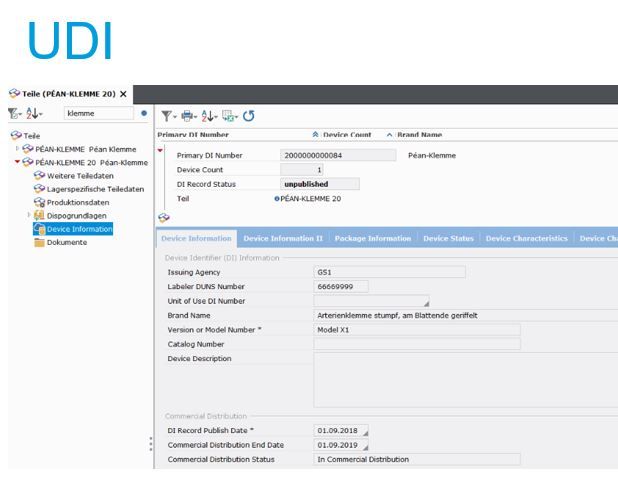Screen dimensions: 618x490
Task: Switch to Device Characteristics tab
Action: [527, 238]
